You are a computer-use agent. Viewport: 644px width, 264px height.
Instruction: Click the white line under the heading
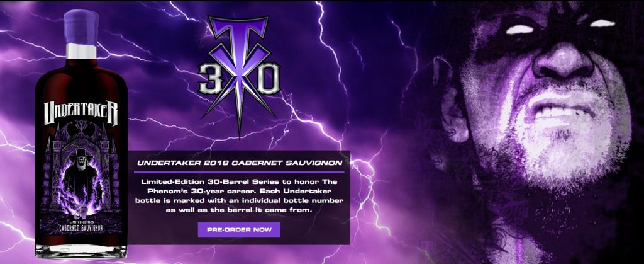(240, 171)
